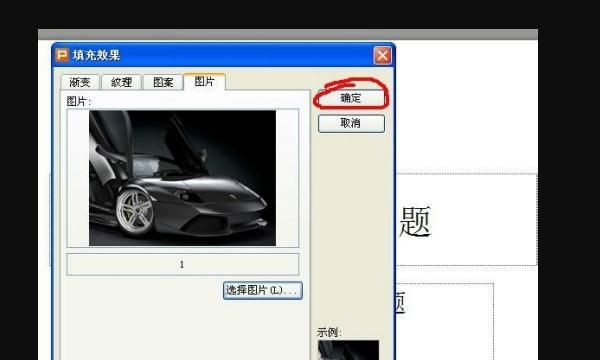The width and height of the screenshot is (600, 360).
Task: Open the 图案 tab
Action: (x=163, y=82)
